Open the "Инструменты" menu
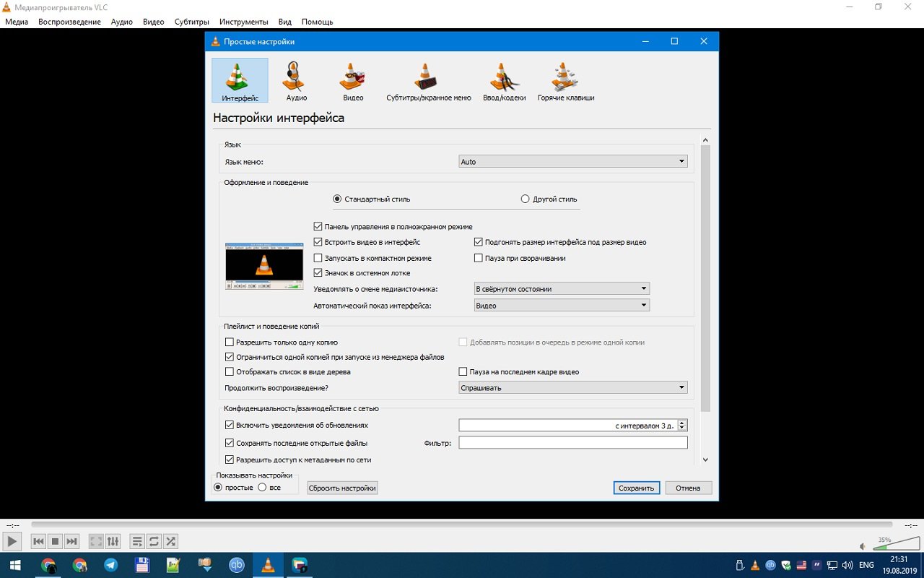 [243, 22]
